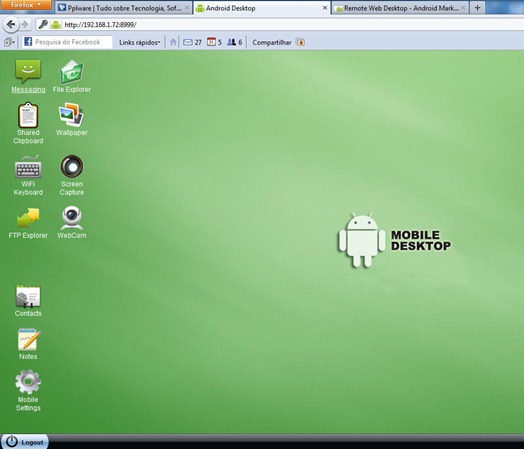This screenshot has width=524, height=449.
Task: Open the Firefox menu button
Action: tap(26, 5)
